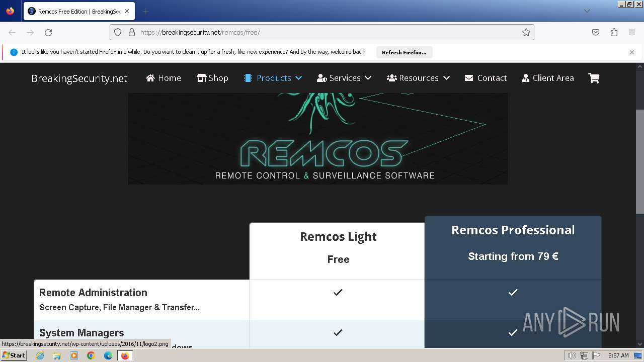Image resolution: width=644 pixels, height=362 pixels.
Task: Bookmark this page with the star icon
Action: click(x=526, y=32)
